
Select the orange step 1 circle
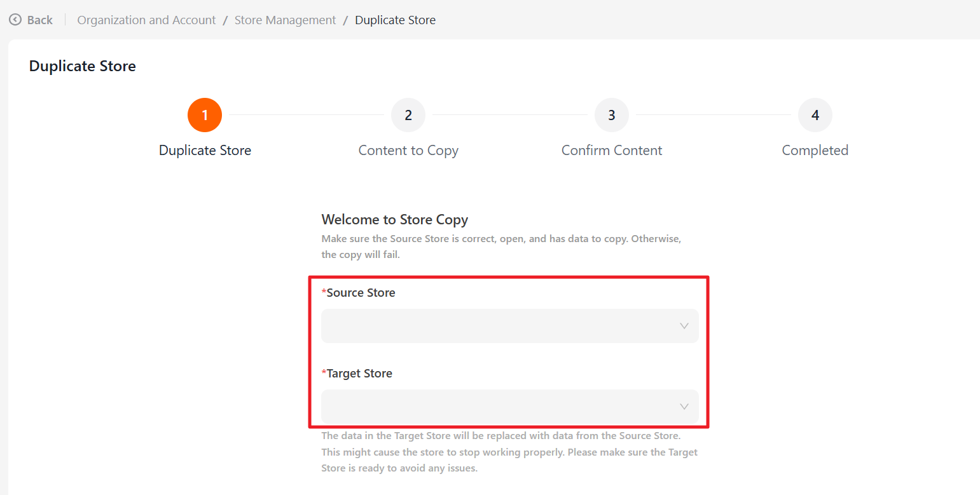(205, 115)
